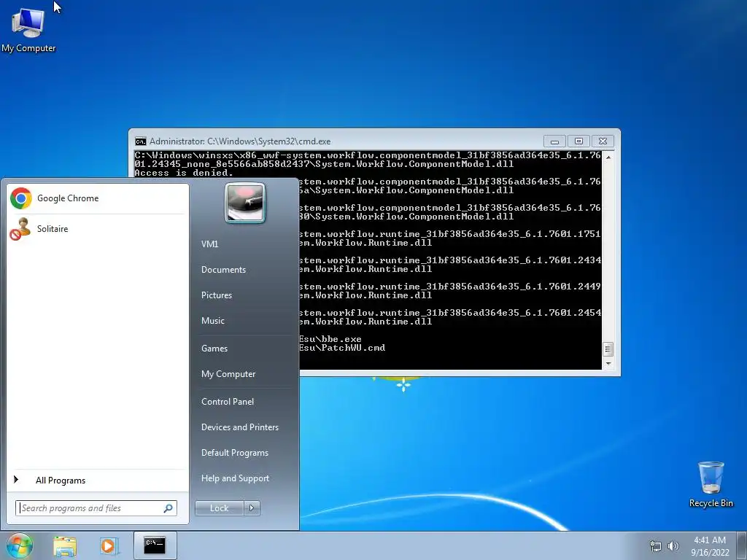Click the Windows Start orb

click(x=20, y=545)
